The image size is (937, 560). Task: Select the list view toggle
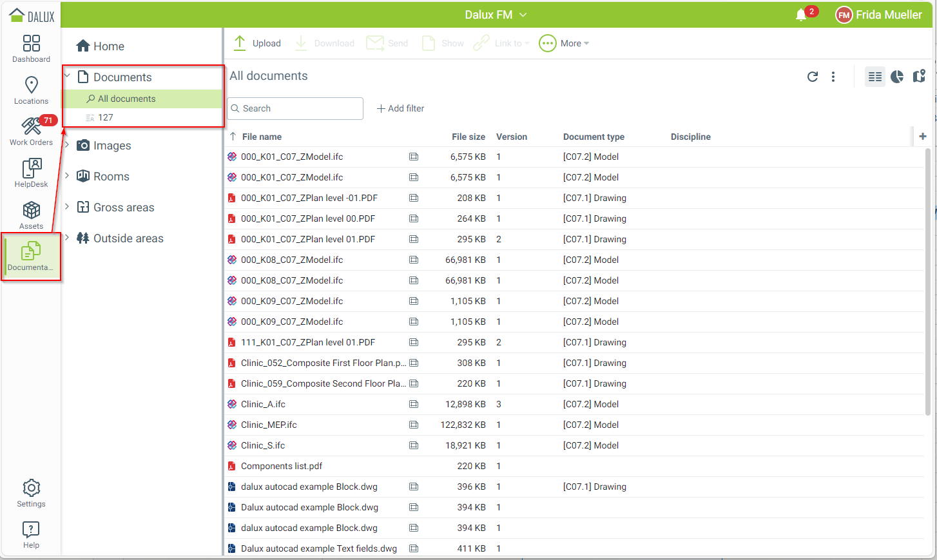coord(874,77)
